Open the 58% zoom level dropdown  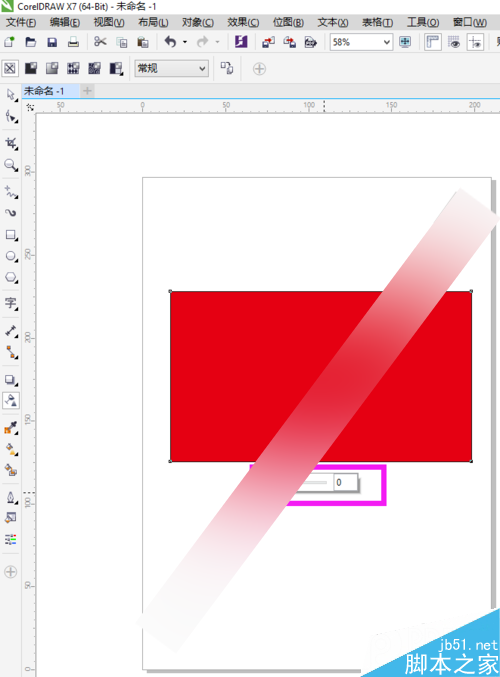(386, 42)
